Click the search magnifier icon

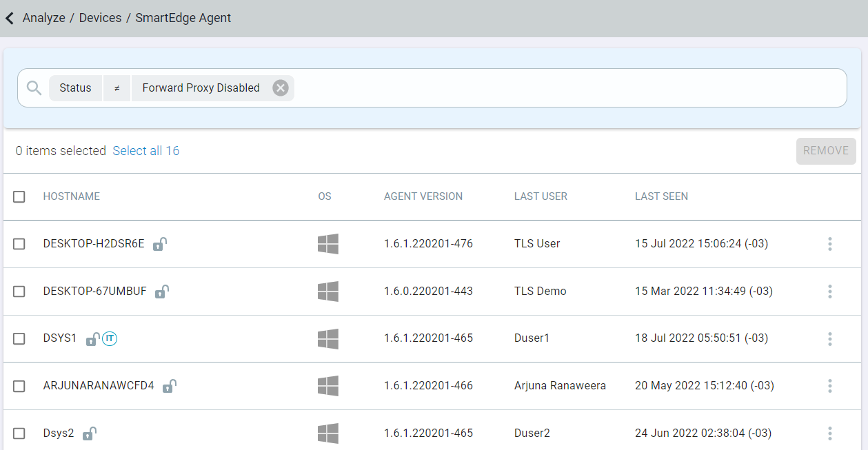33,88
